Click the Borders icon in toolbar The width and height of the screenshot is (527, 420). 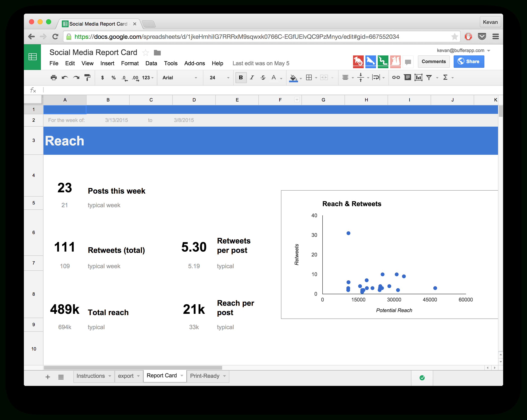point(309,78)
